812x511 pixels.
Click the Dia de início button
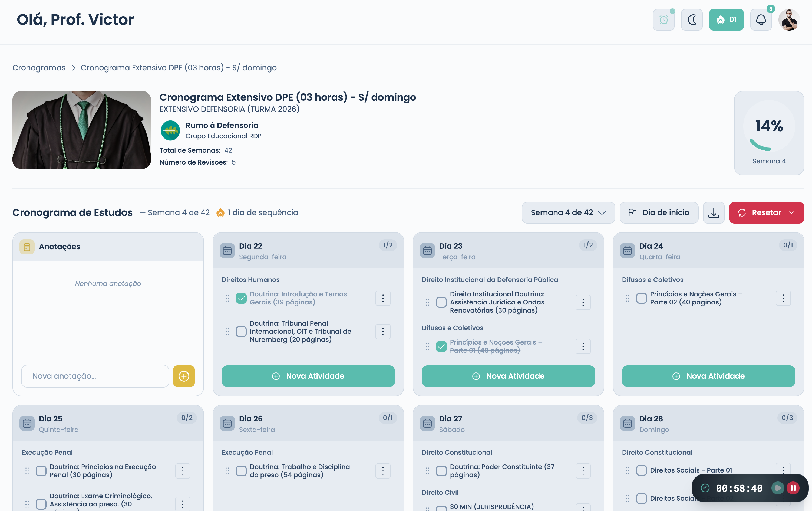[659, 213]
